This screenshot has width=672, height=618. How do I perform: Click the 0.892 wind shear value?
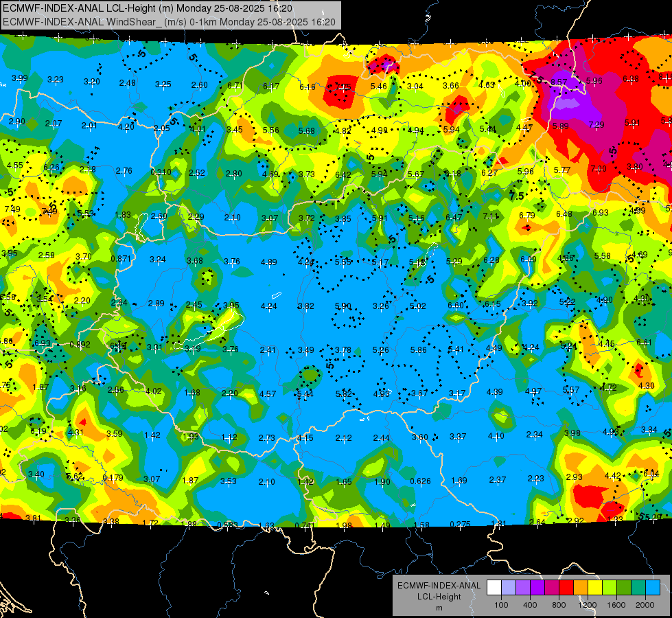tap(80, 345)
